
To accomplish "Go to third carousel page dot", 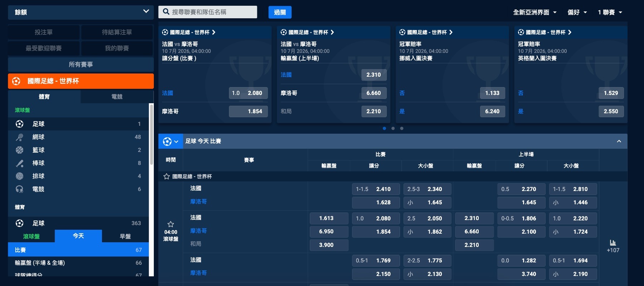I will 402,128.
